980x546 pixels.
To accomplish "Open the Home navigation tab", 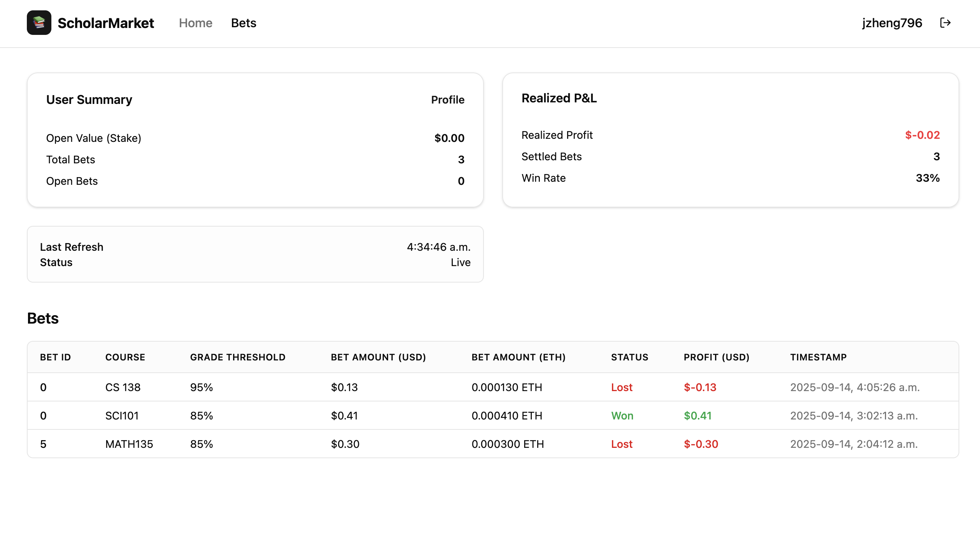I will 196,23.
